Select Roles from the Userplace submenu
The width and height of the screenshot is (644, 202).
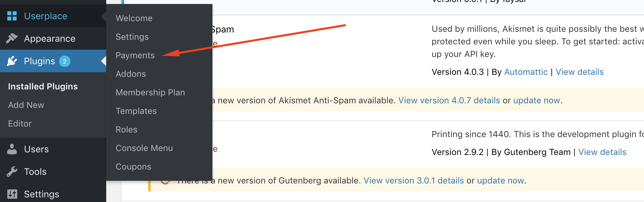coord(126,129)
